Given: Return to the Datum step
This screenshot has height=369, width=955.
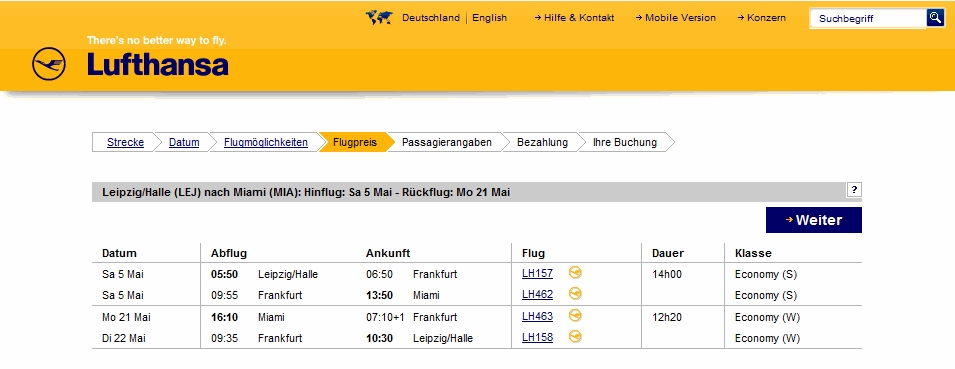Looking at the screenshot, I should [x=184, y=142].
